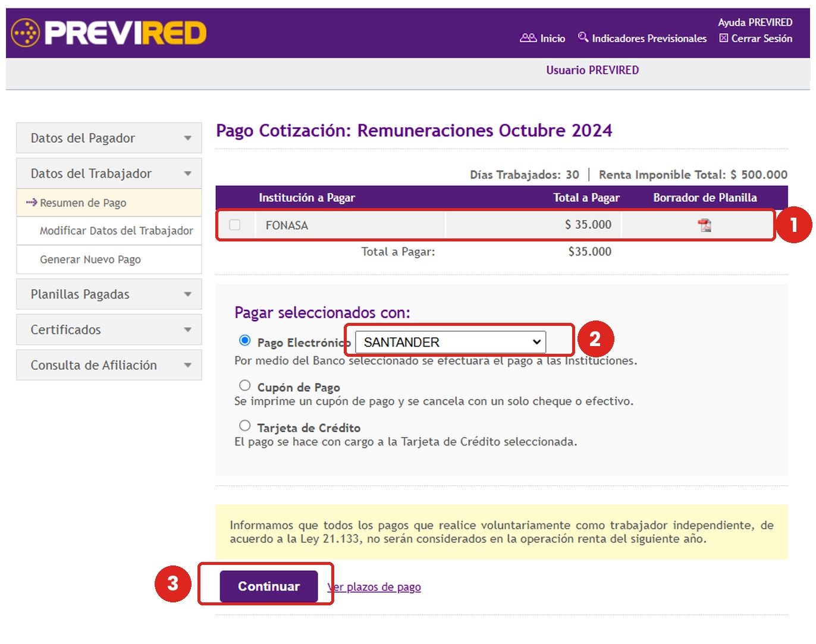Check the FONASA row checkbox
The height and width of the screenshot is (644, 816).
(235, 225)
